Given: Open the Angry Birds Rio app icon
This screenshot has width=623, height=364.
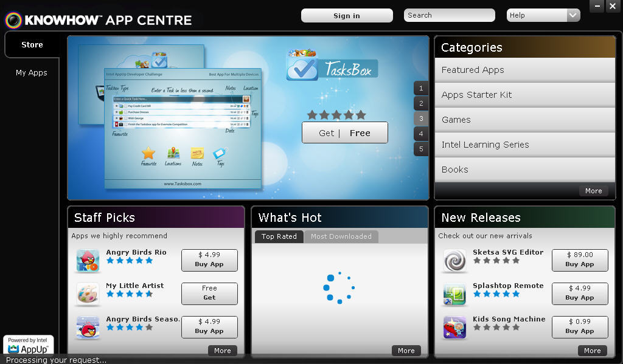Looking at the screenshot, I should point(88,260).
